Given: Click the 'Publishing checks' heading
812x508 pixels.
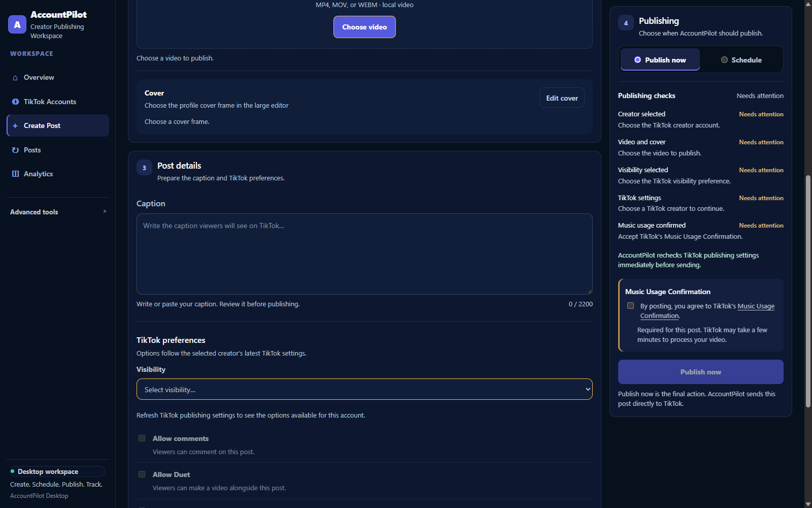Looking at the screenshot, I should point(647,96).
